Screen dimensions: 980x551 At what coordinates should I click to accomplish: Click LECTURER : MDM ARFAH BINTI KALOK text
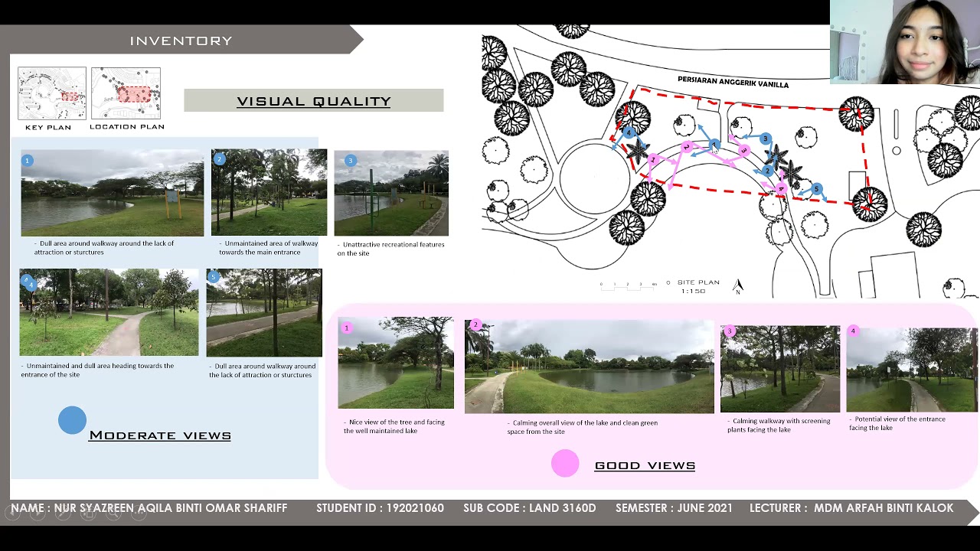851,508
